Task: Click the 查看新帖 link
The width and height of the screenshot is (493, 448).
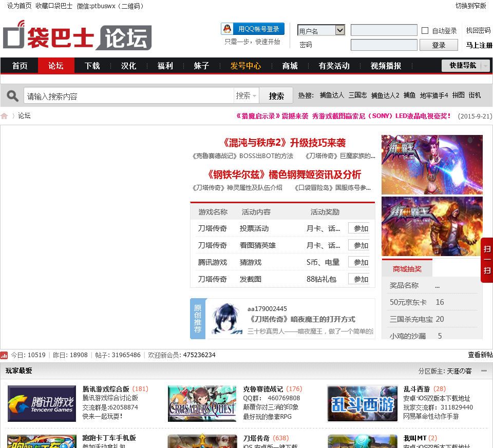Action: pyautogui.click(x=480, y=355)
